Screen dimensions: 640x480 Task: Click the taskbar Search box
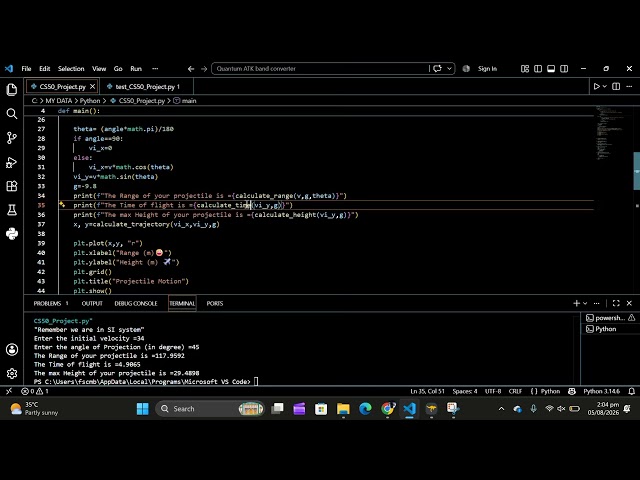click(210, 408)
